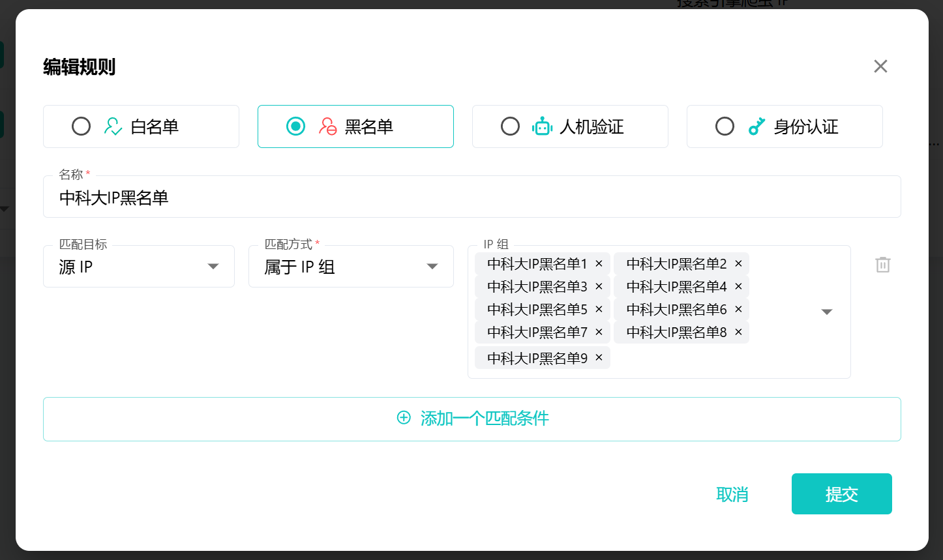Cancel with the 取消 button
This screenshot has width=943, height=560.
pos(732,494)
